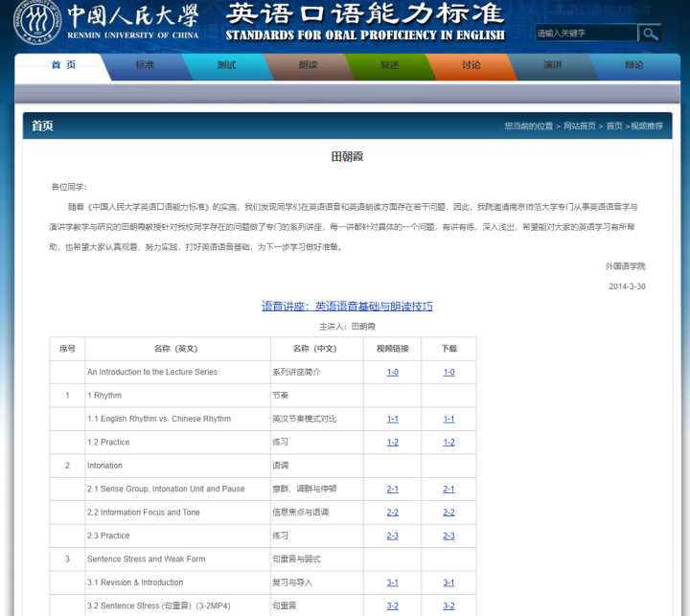
Task: Click the 名称（英文）column header
Action: 176,349
